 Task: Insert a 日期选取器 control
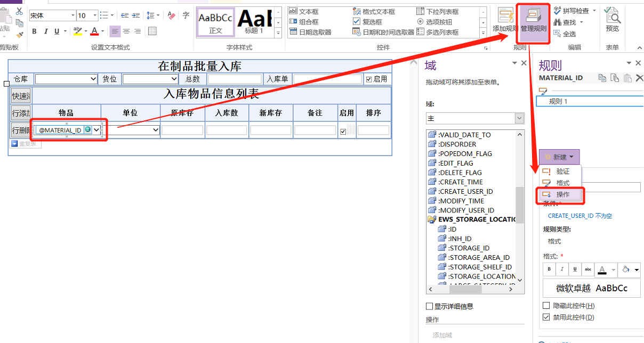point(310,32)
